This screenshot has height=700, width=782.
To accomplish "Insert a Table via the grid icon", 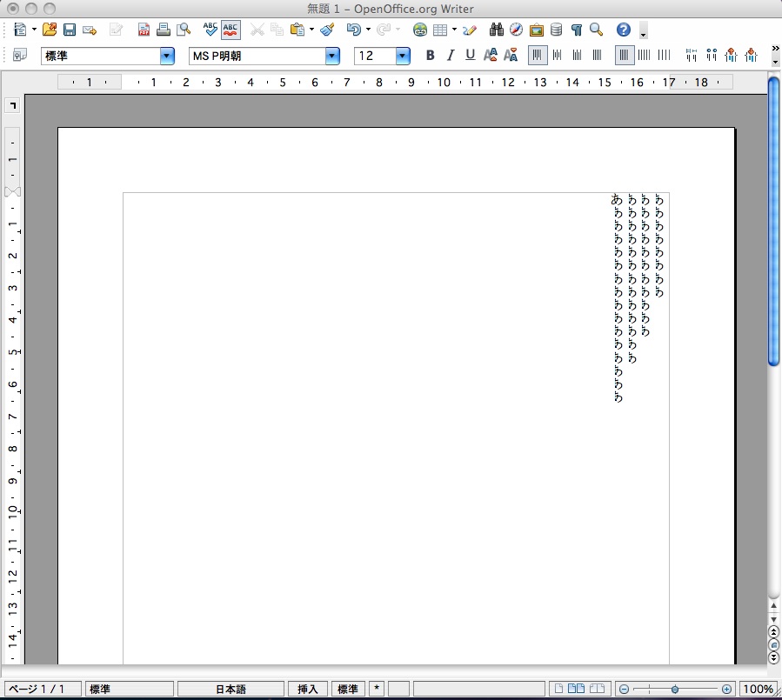I will pyautogui.click(x=440, y=30).
